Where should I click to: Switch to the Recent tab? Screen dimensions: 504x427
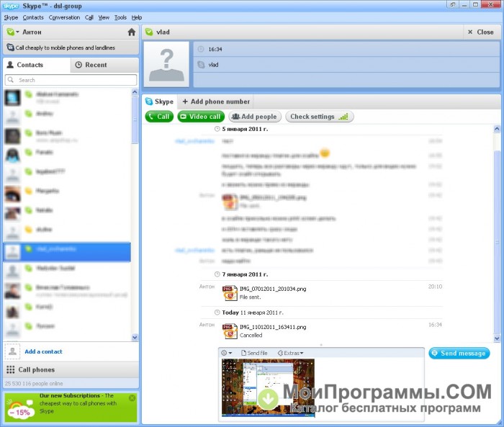[104, 65]
